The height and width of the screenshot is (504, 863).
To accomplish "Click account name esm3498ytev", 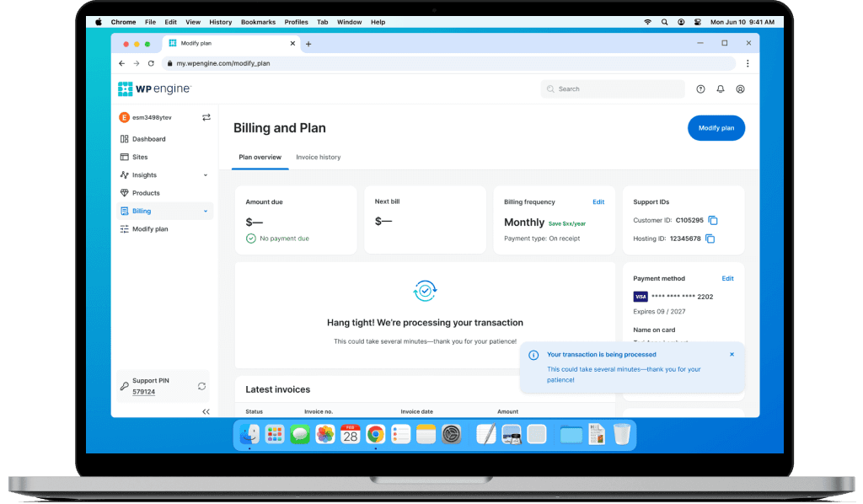I will pyautogui.click(x=152, y=117).
